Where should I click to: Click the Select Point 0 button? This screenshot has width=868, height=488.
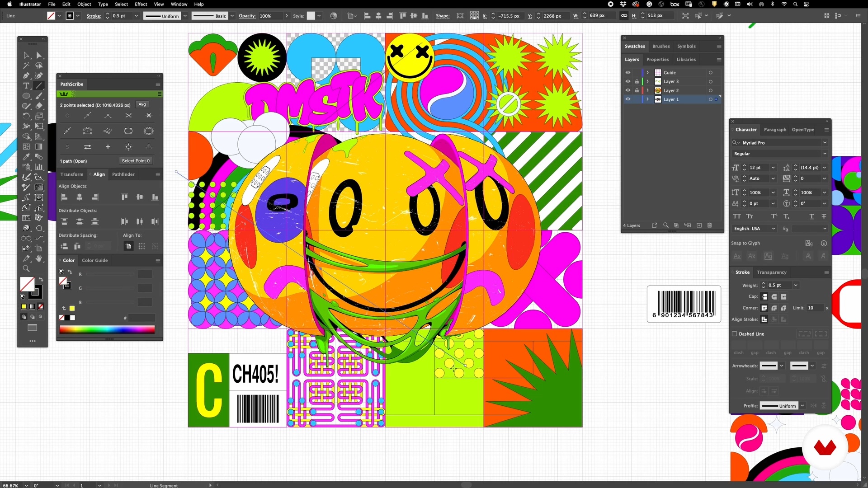(136, 161)
